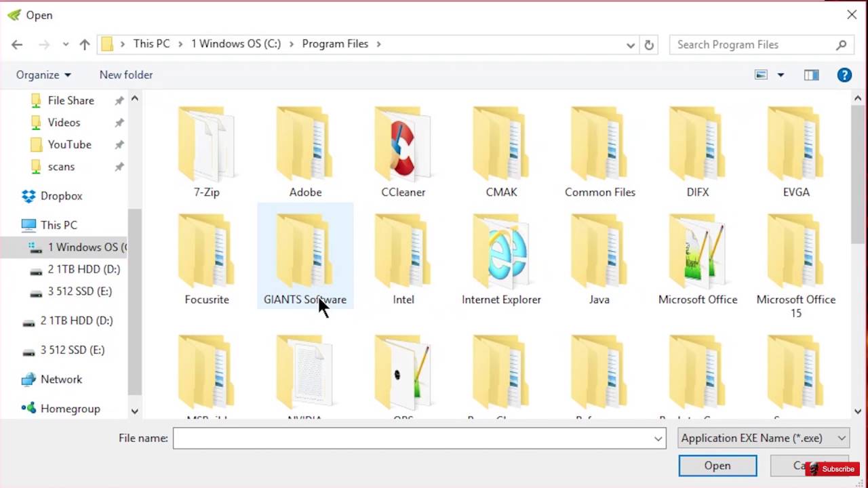The image size is (868, 488).
Task: Open Network in navigation pane
Action: coord(61,380)
